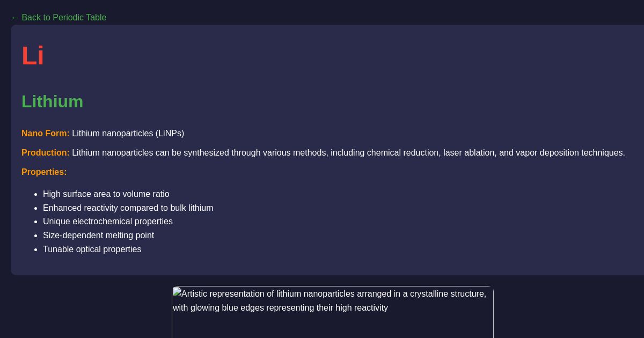The width and height of the screenshot is (644, 338).
Task: Click the red Li element symbol
Action: (33, 56)
